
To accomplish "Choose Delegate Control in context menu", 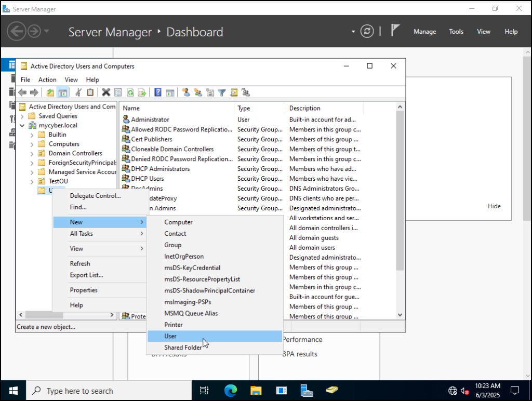I will click(100, 196).
